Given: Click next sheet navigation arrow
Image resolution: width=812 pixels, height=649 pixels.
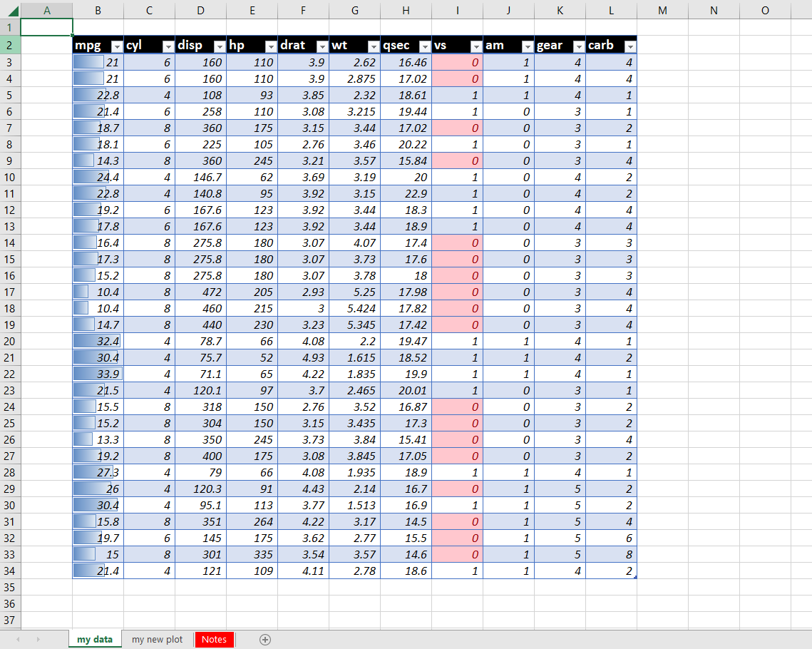Looking at the screenshot, I should [38, 640].
